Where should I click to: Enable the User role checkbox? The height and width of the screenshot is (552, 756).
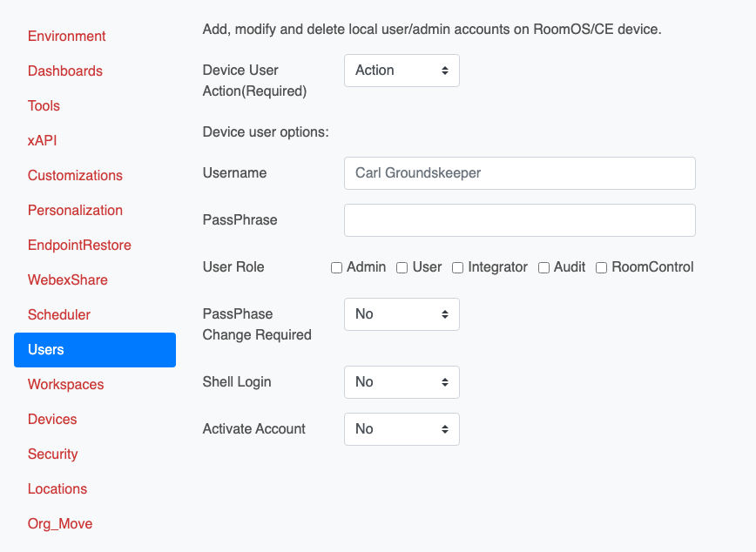[x=402, y=268]
